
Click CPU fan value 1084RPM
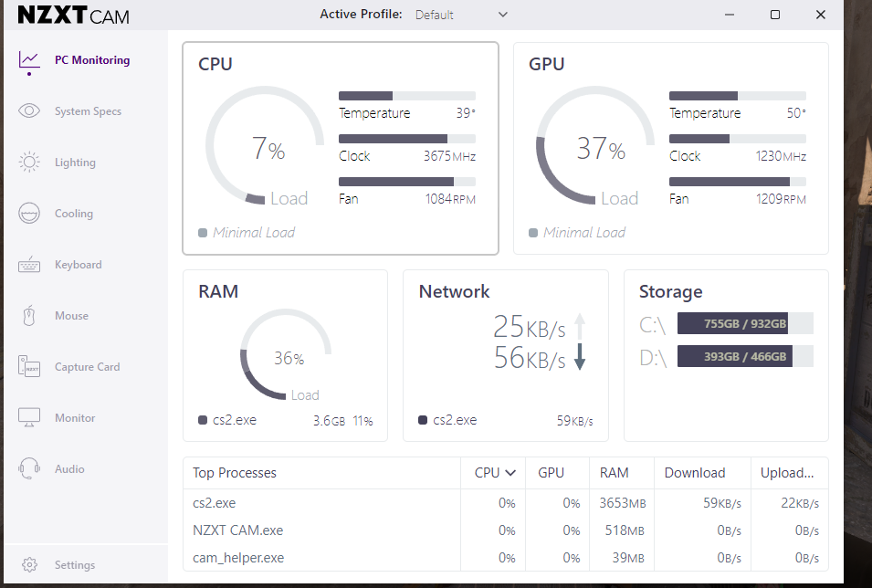pyautogui.click(x=450, y=199)
